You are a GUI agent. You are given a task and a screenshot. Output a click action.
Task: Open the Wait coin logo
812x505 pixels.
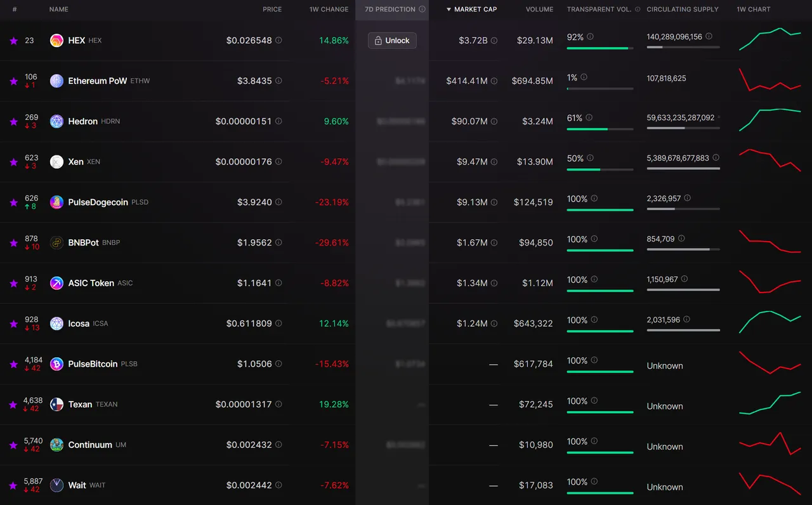(56, 485)
